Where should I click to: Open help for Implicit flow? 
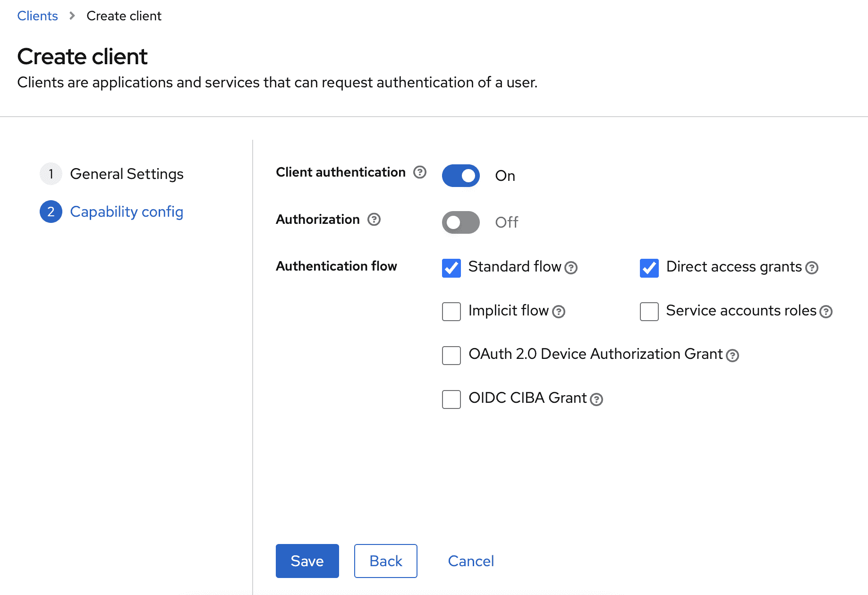point(559,312)
